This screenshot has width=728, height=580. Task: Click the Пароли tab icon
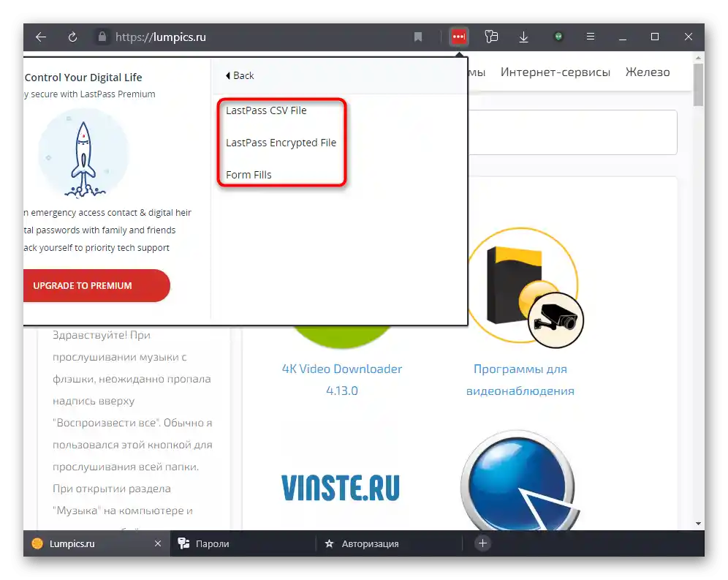pos(184,543)
